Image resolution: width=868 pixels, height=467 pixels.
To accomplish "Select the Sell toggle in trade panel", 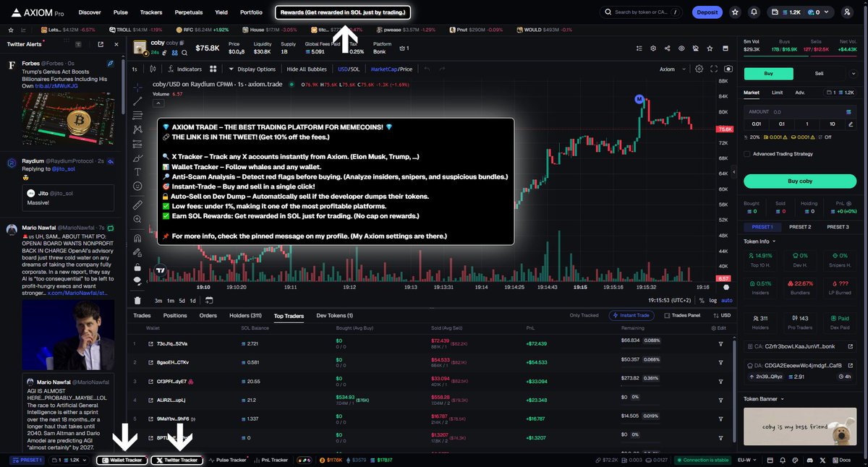I will pyautogui.click(x=819, y=73).
